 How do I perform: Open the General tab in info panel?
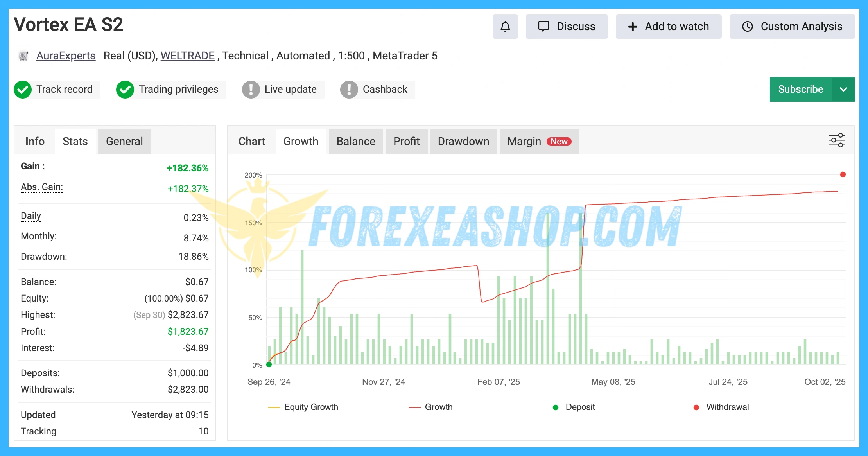[124, 142]
